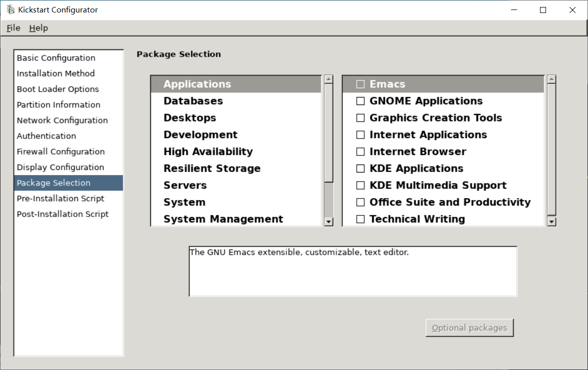
Task: Open Post-Installation Script section
Action: (x=68, y=214)
